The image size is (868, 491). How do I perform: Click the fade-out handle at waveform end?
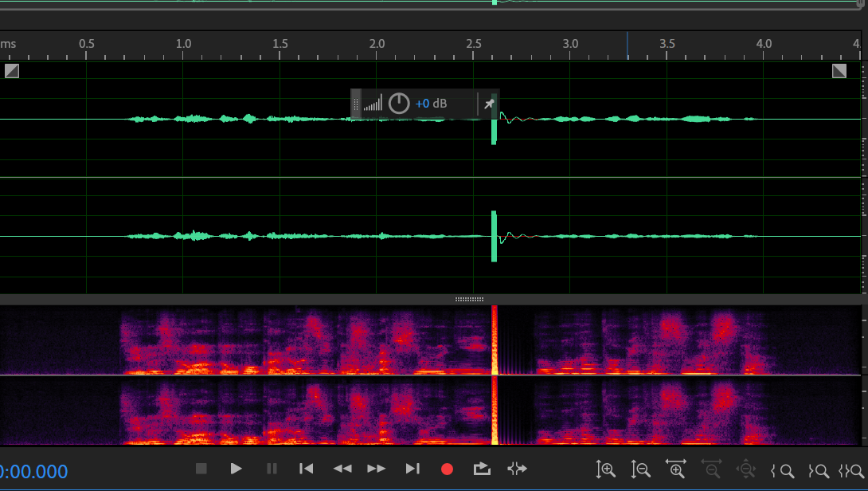pos(839,71)
